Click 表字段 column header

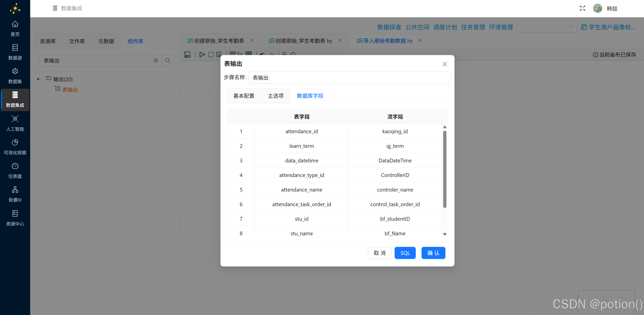tap(301, 117)
